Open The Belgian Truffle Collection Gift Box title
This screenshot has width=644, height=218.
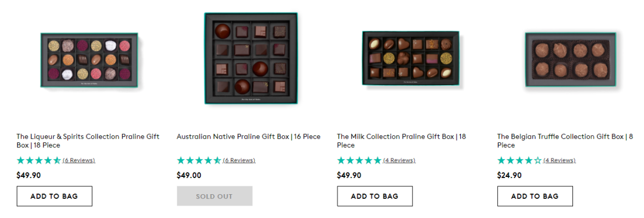[565, 141]
